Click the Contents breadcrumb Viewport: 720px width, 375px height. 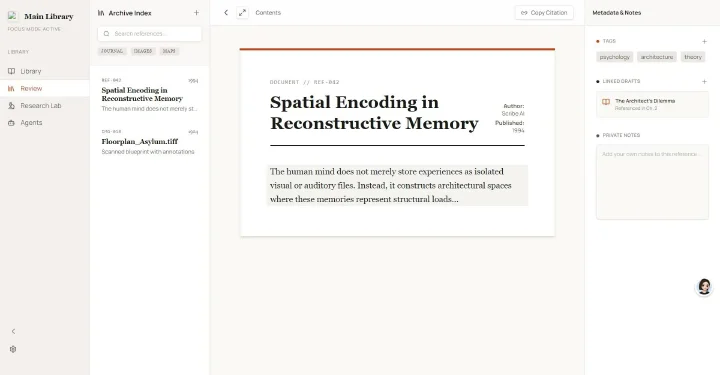(268, 13)
